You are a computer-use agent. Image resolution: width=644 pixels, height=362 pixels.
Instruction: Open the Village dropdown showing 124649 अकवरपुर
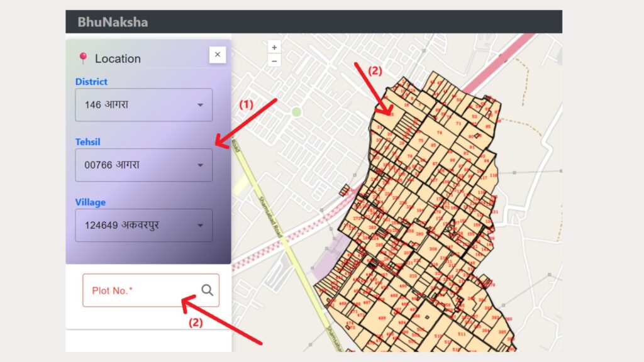[143, 225]
